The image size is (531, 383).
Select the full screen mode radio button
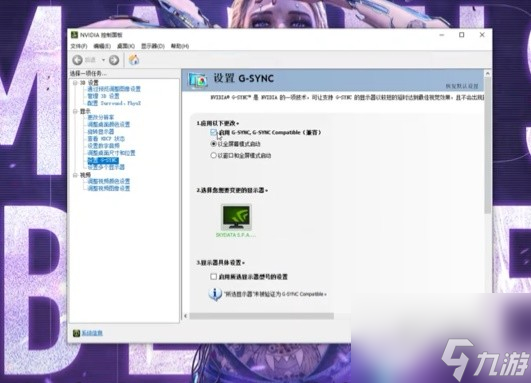(213, 144)
